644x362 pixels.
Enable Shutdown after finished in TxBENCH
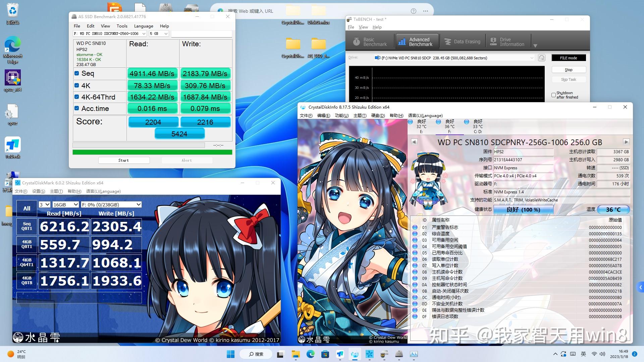pyautogui.click(x=554, y=95)
